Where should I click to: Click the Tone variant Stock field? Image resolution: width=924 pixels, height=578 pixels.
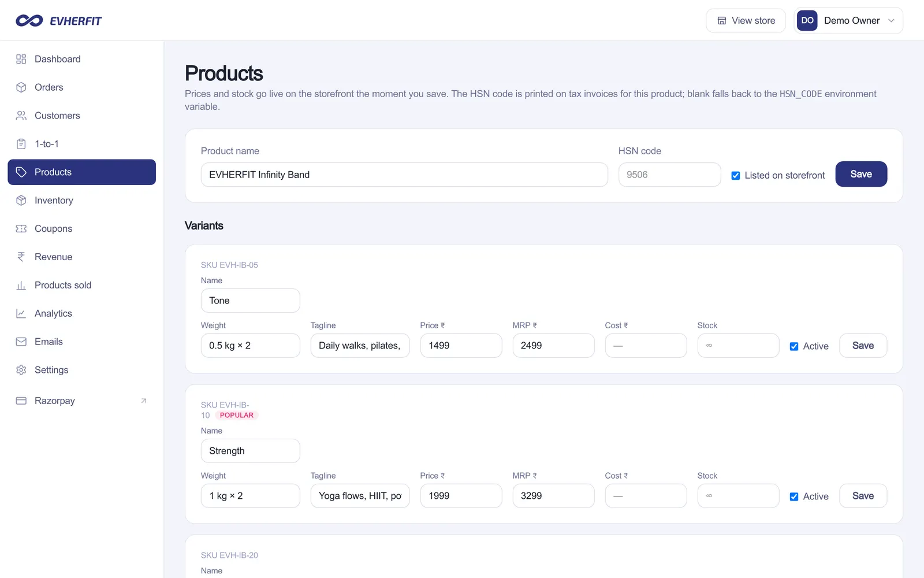[738, 346]
